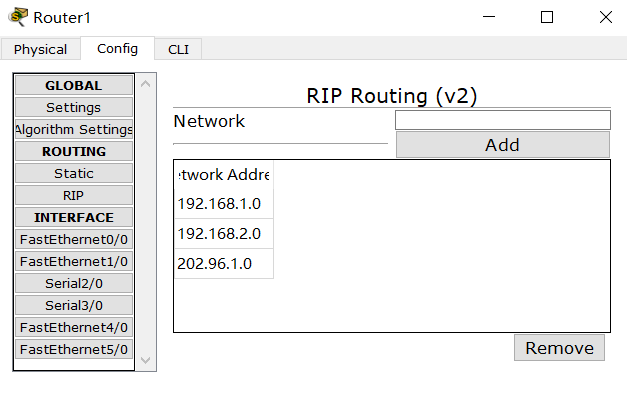628x393 pixels.
Task: Click the Add network button
Action: tap(503, 145)
